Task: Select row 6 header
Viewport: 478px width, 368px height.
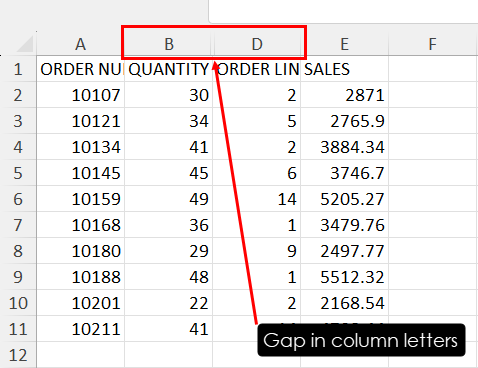Action: point(18,199)
